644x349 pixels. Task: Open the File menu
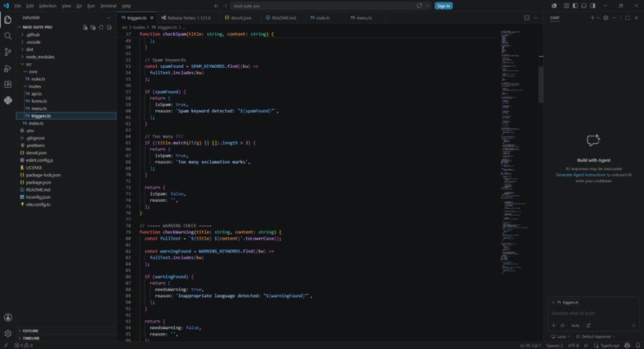[x=18, y=6]
